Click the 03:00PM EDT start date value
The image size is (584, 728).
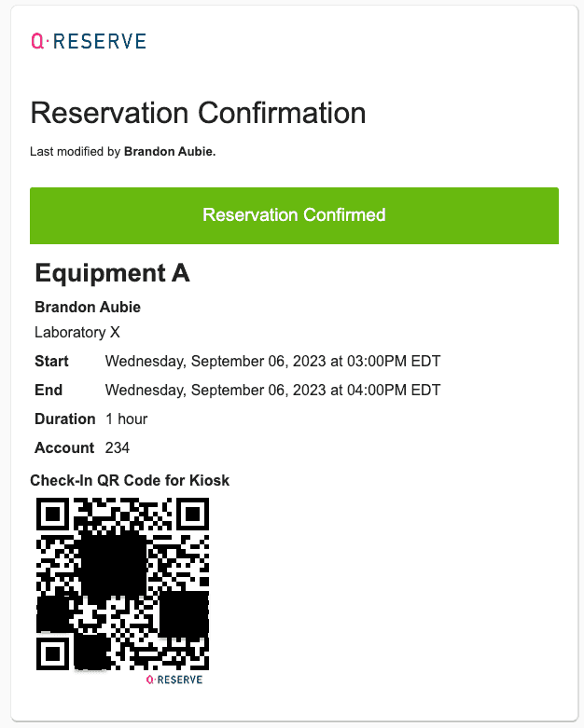pos(272,361)
